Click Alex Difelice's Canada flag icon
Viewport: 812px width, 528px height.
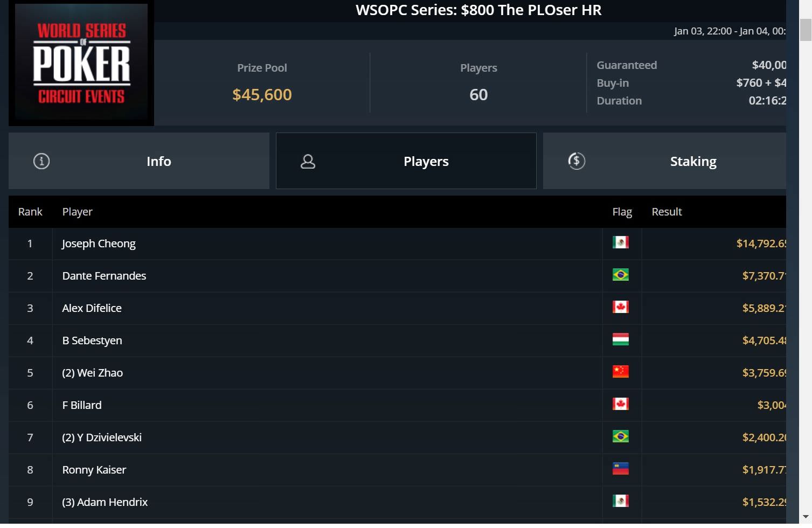(621, 307)
